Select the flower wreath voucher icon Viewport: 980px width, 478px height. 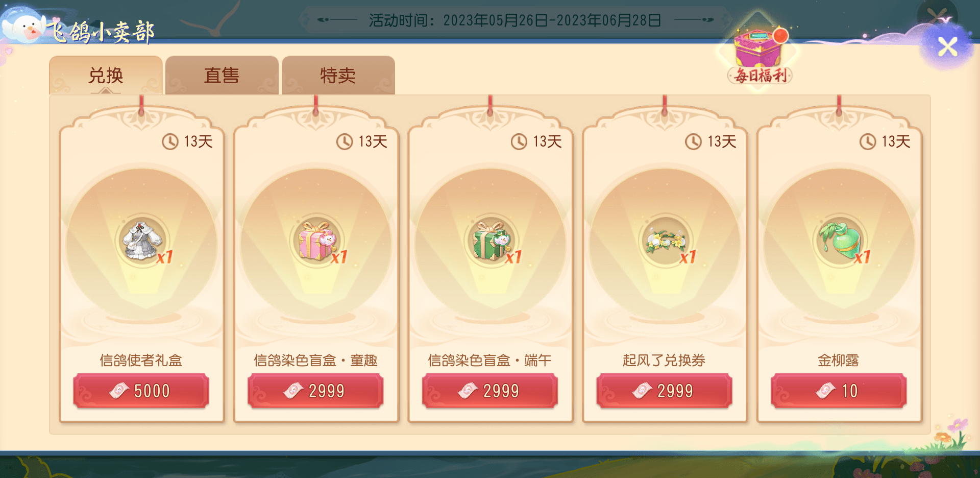click(665, 241)
